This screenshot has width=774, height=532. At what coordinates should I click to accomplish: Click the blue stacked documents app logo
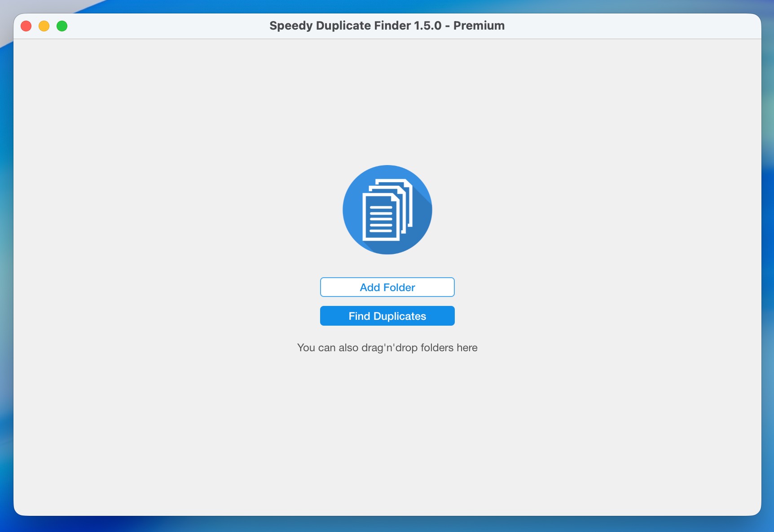point(387,210)
